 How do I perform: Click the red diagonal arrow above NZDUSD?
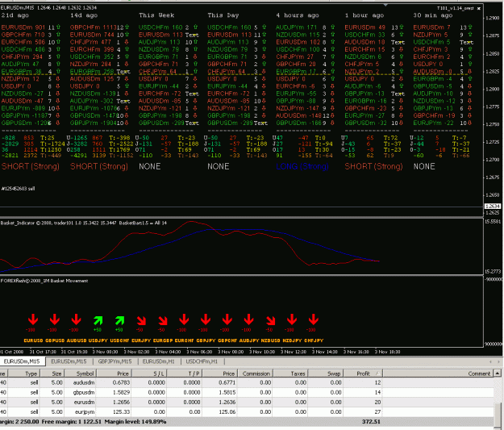(271, 320)
